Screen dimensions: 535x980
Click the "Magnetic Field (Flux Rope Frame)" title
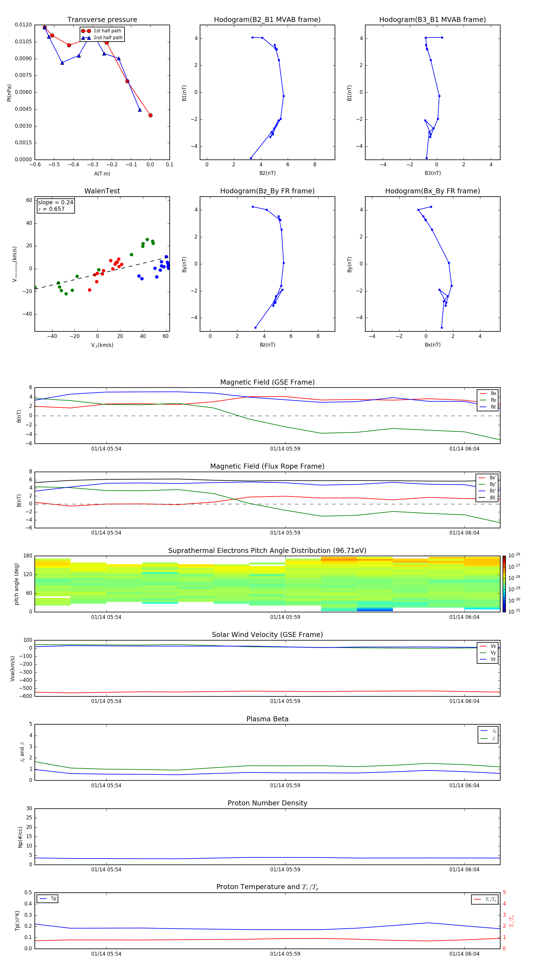[x=267, y=467]
